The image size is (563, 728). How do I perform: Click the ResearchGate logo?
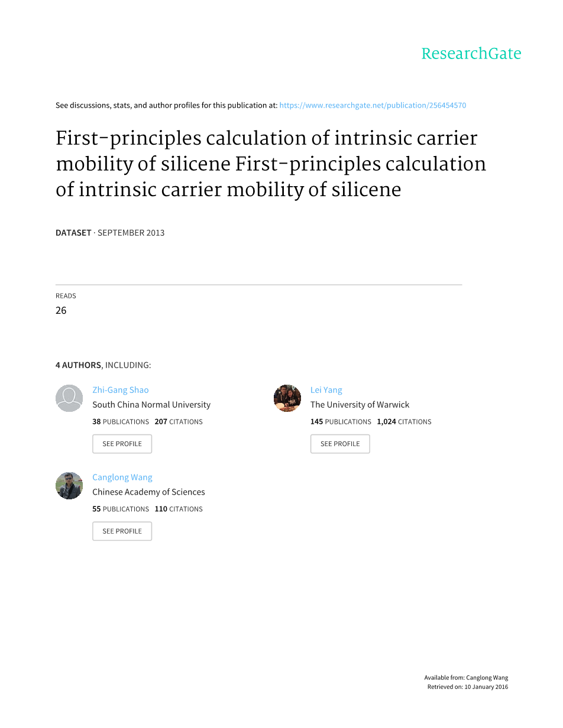coord(471,54)
